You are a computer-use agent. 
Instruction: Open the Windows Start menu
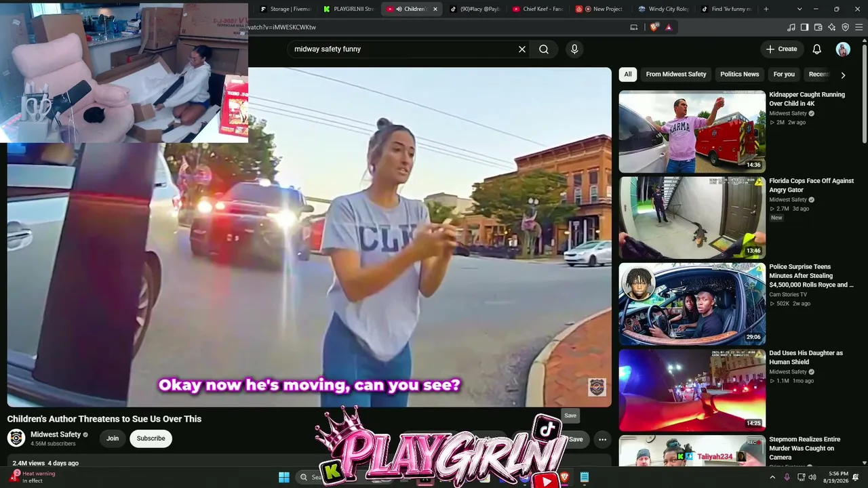pos(284,477)
